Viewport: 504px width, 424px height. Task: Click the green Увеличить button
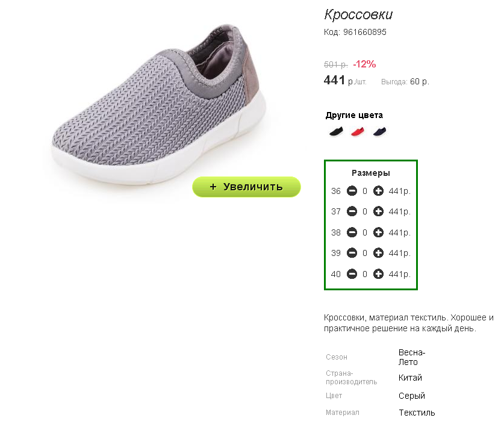(246, 187)
